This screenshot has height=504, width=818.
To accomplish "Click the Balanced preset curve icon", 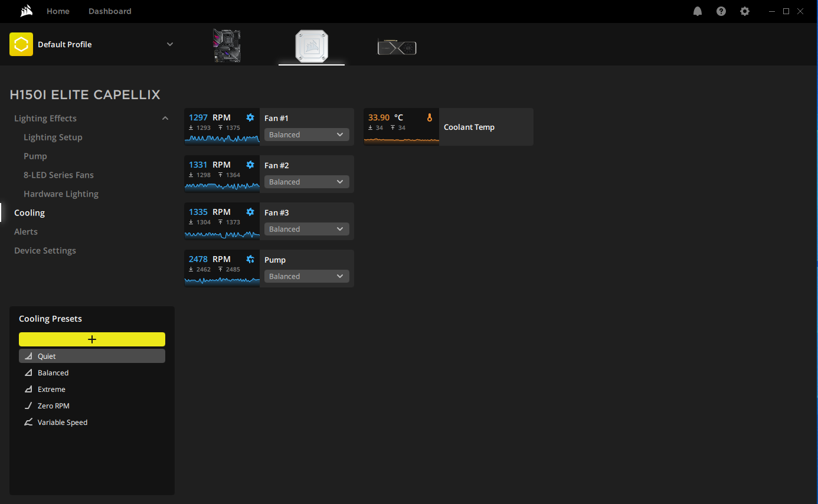I will tap(28, 373).
